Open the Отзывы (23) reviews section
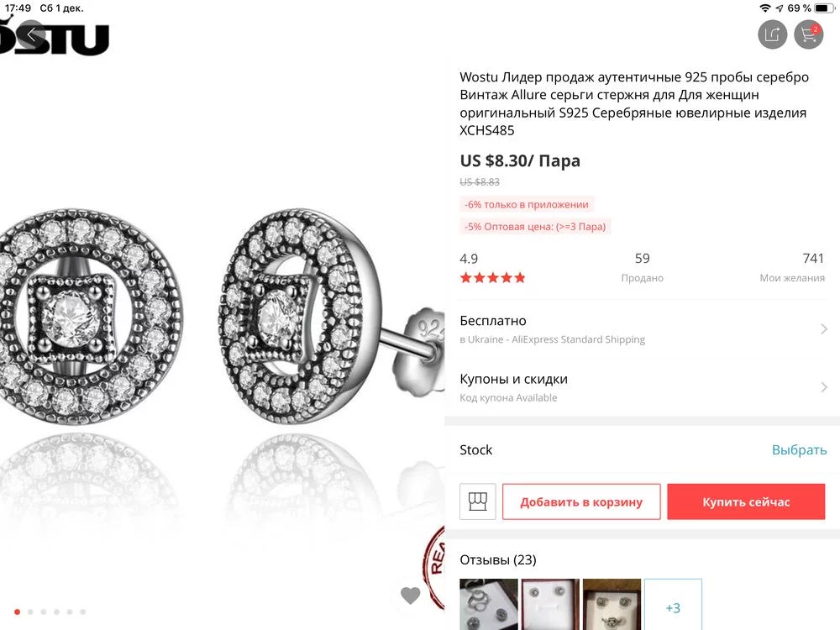840x630 pixels. tap(498, 559)
